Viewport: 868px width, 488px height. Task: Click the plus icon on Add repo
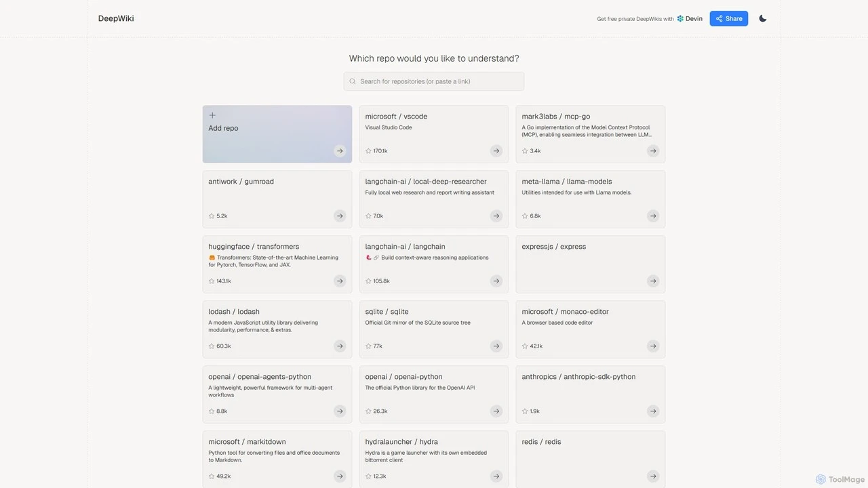click(212, 115)
